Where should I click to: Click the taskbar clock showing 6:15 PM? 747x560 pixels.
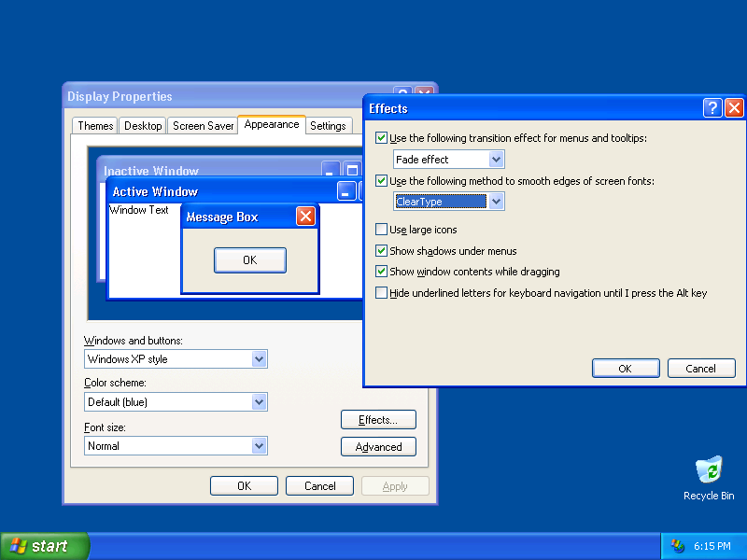[712, 546]
